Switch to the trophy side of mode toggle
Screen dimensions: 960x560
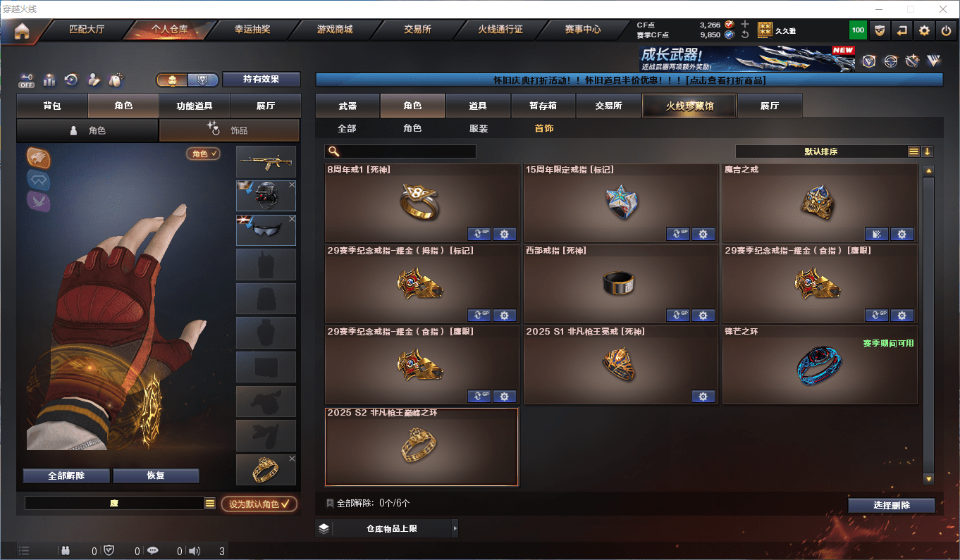[204, 80]
